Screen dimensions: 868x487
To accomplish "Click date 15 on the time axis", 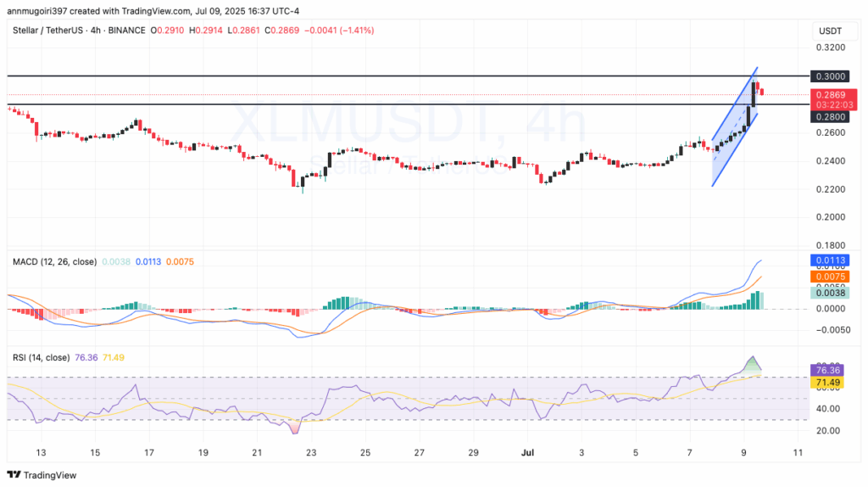I will (x=95, y=453).
